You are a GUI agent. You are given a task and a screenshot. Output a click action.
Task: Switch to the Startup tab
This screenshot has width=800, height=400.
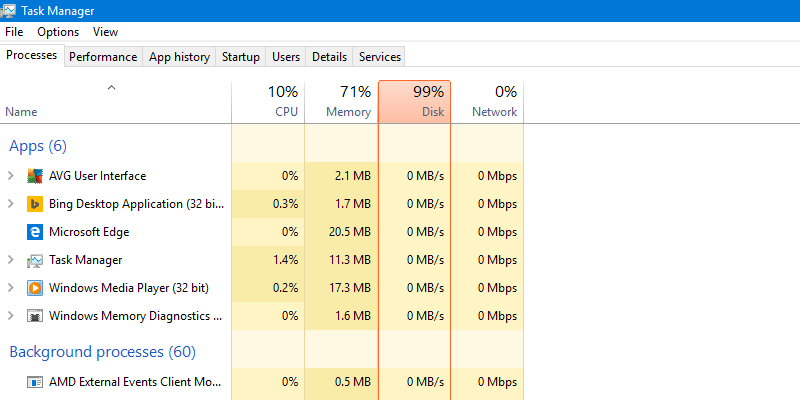pyautogui.click(x=240, y=57)
